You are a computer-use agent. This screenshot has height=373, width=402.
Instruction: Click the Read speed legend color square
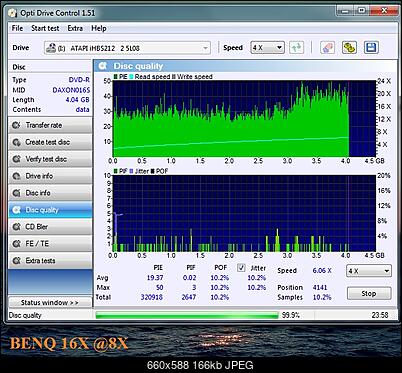coord(131,77)
